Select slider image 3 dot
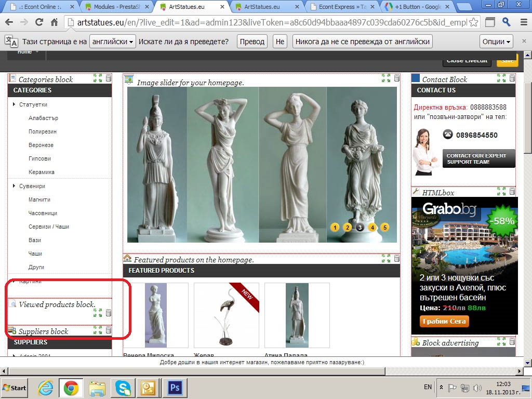This screenshot has height=399, width=532. pos(360,228)
